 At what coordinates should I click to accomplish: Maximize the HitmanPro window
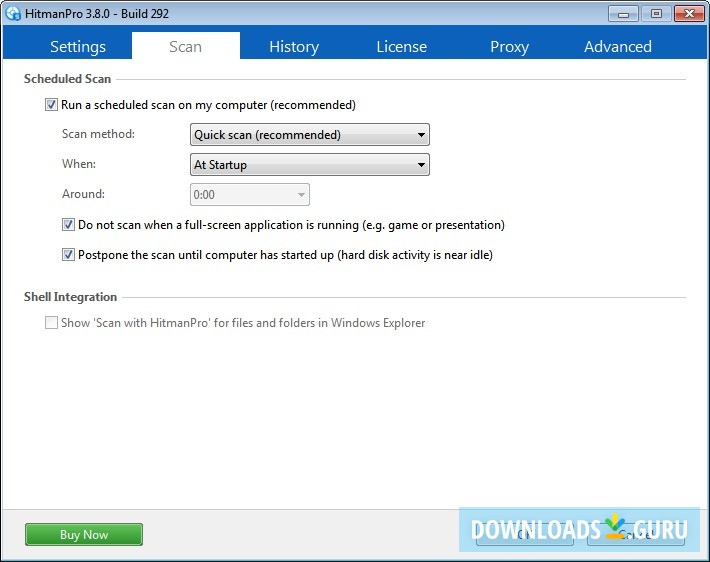656,14
